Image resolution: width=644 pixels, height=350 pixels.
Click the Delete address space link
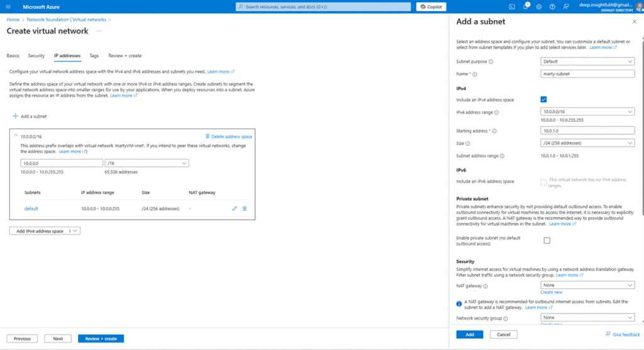(229, 136)
